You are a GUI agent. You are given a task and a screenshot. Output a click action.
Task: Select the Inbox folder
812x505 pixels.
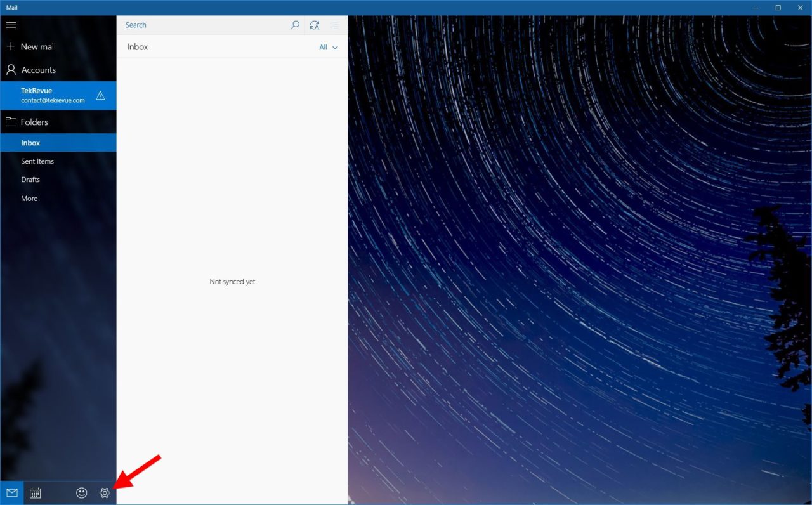coord(30,143)
